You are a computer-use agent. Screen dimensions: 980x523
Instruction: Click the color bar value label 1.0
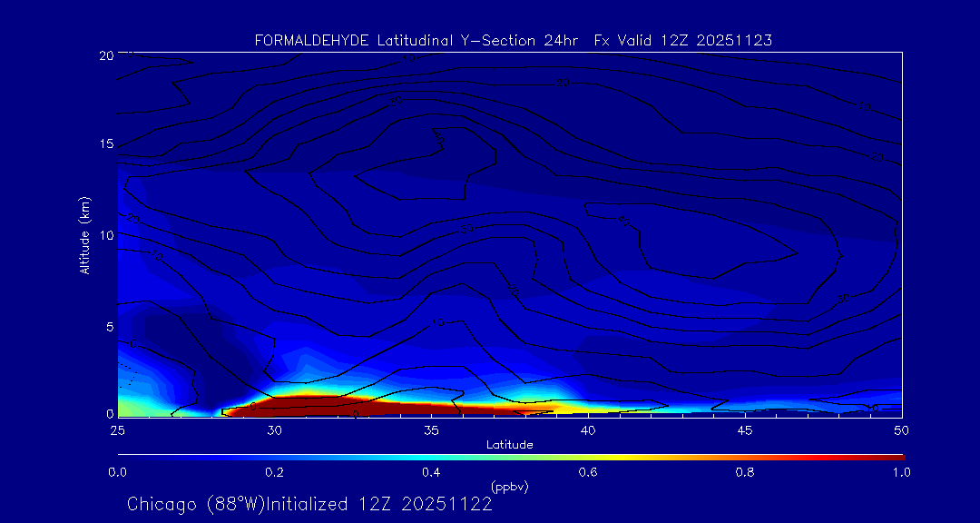[901, 472]
